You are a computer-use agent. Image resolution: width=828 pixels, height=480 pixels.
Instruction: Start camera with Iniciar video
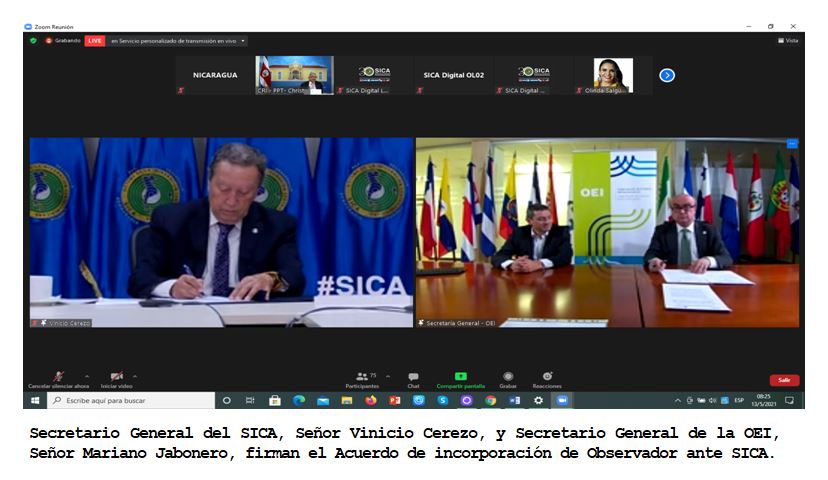coord(117,380)
